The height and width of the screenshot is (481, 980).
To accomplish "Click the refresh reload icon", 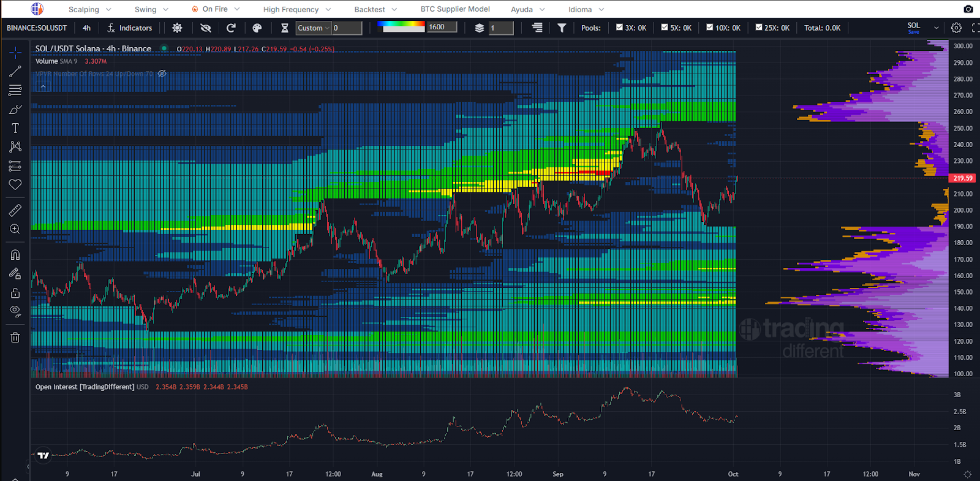I will [231, 28].
